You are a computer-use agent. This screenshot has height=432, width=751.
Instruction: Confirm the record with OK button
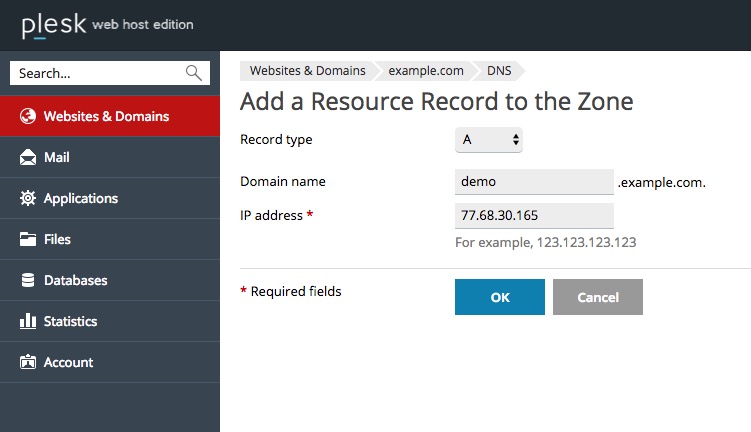[x=500, y=297]
